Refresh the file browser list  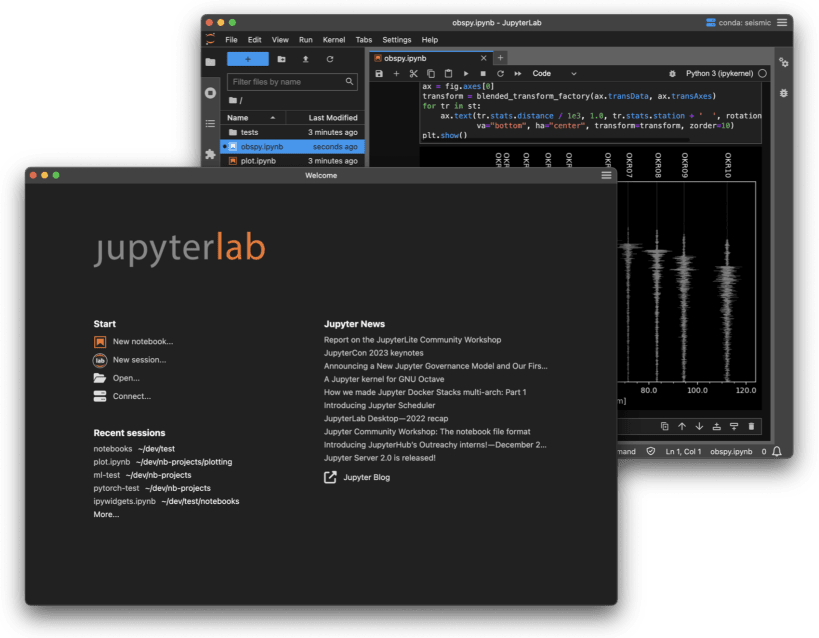tap(330, 59)
